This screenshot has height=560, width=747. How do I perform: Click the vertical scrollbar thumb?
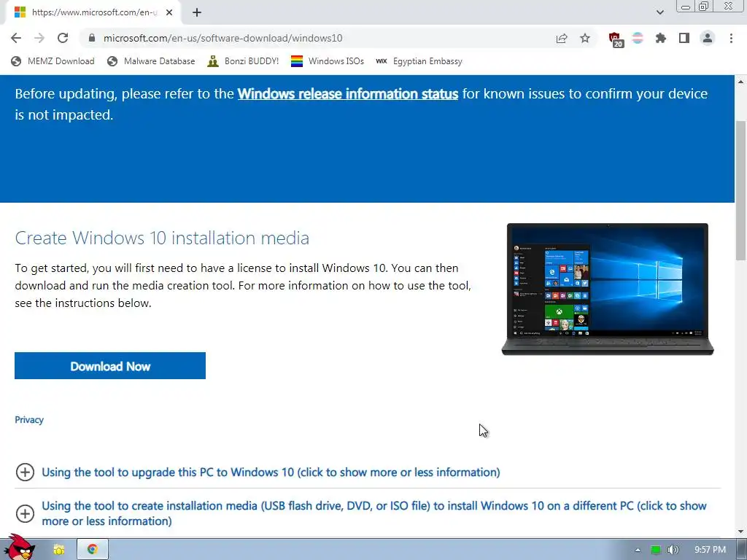click(741, 190)
